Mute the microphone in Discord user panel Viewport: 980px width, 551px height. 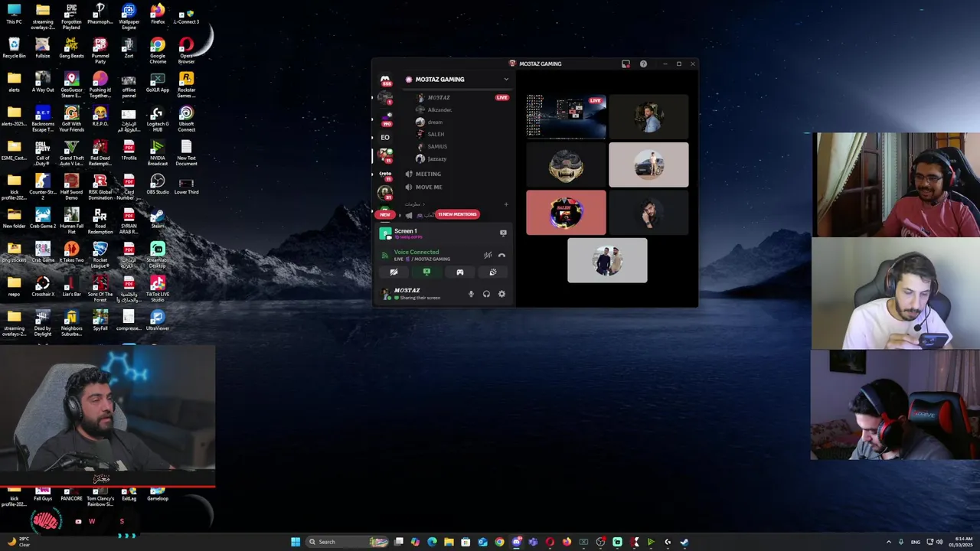(x=471, y=294)
